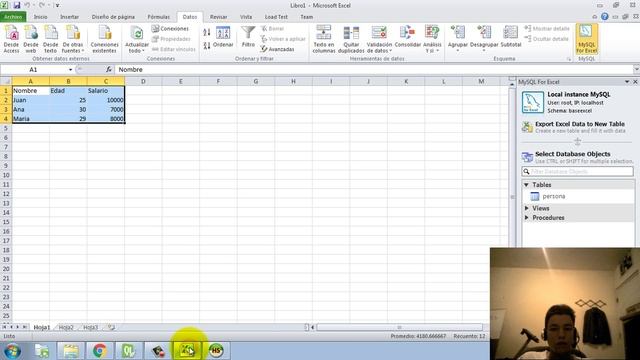640x360 pixels.
Task: Click Ocultar detalle
Action: [546, 39]
